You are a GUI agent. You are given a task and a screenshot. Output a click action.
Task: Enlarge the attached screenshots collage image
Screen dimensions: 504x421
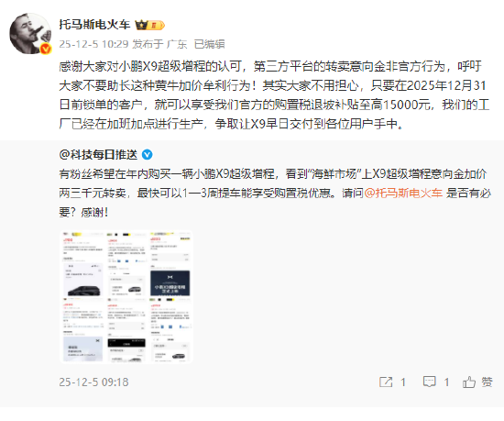pos(126,297)
